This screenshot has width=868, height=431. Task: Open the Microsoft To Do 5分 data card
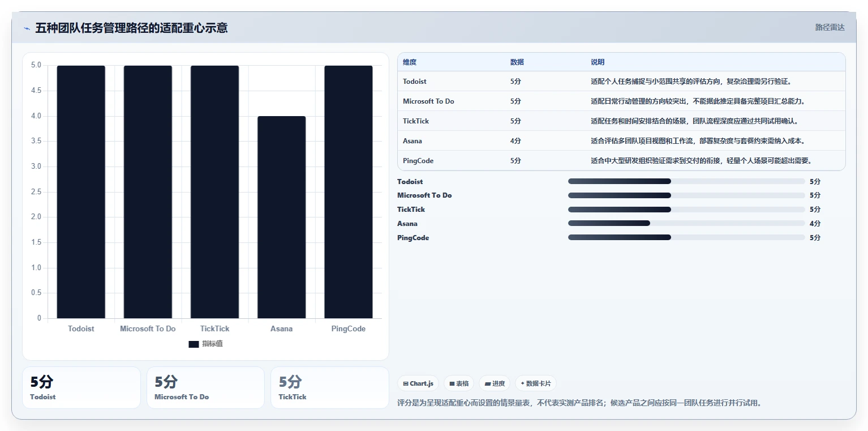point(205,387)
